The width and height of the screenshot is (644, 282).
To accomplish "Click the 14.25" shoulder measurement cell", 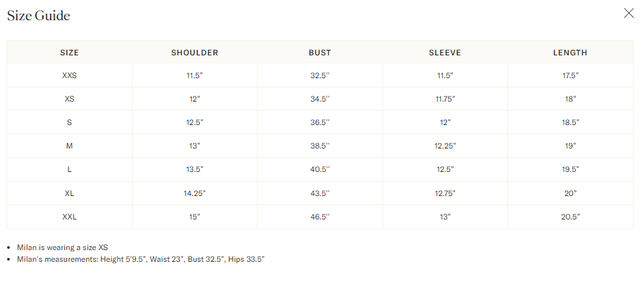I will click(195, 193).
